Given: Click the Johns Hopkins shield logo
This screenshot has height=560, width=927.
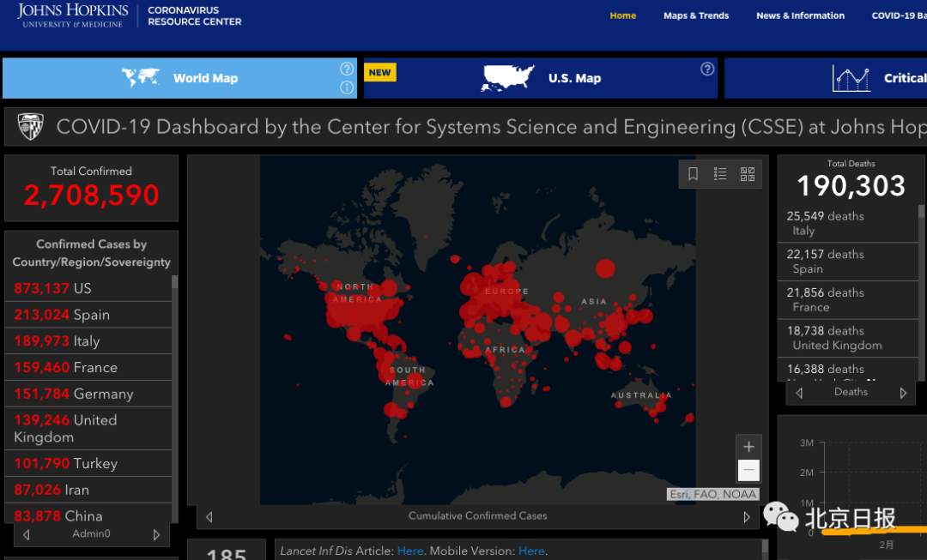Looking at the screenshot, I should [31, 127].
